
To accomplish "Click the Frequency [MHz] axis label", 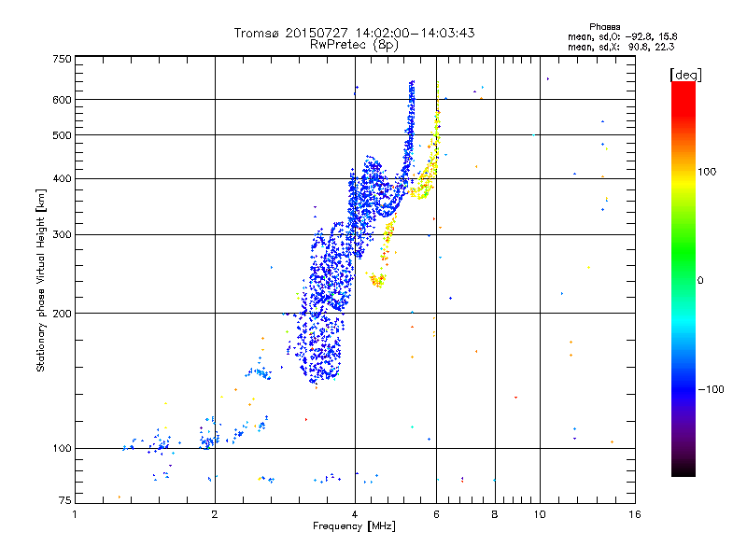I will pos(354,526).
